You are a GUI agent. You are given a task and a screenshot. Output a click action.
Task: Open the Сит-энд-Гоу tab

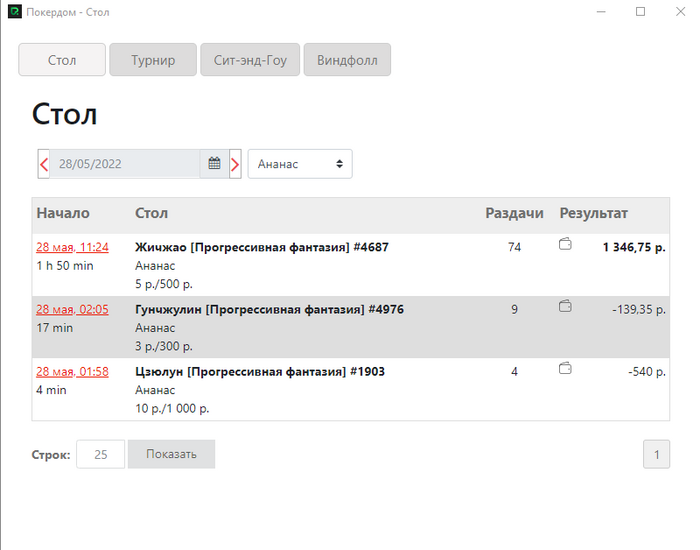click(250, 60)
